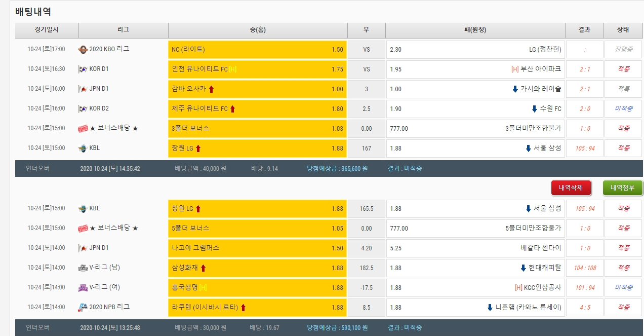Image resolution: width=644 pixels, height=336 pixels.
Task: Click the 2020 KBO 리그 league icon
Action: click(x=83, y=50)
